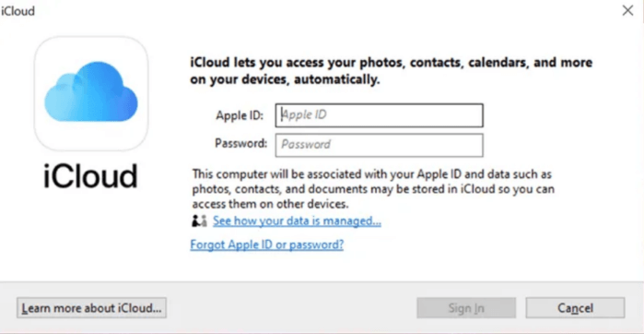The image size is (644, 334).
Task: Click the privacy people icon beside data link
Action: [199, 221]
